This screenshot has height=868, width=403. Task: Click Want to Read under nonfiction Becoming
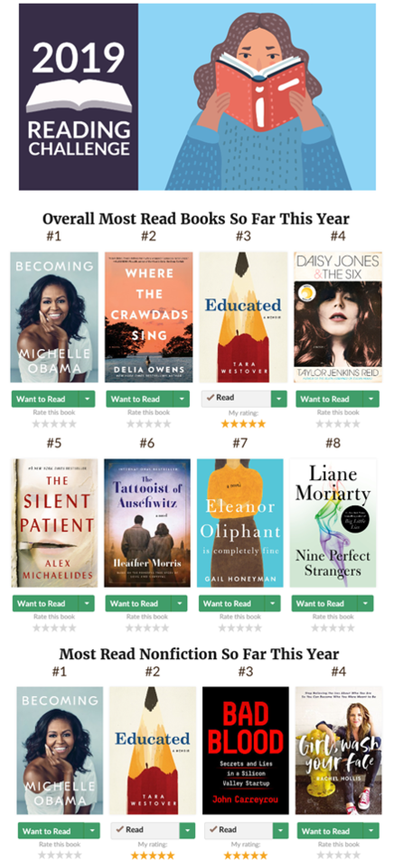(51, 830)
